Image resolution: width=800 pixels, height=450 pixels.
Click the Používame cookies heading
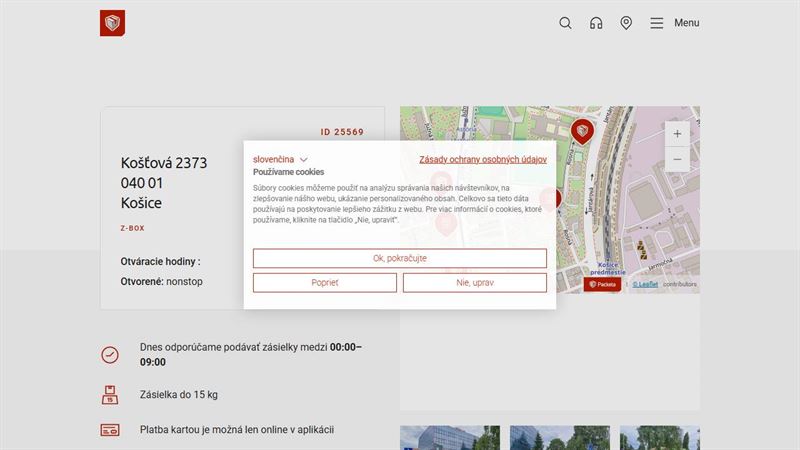point(288,172)
